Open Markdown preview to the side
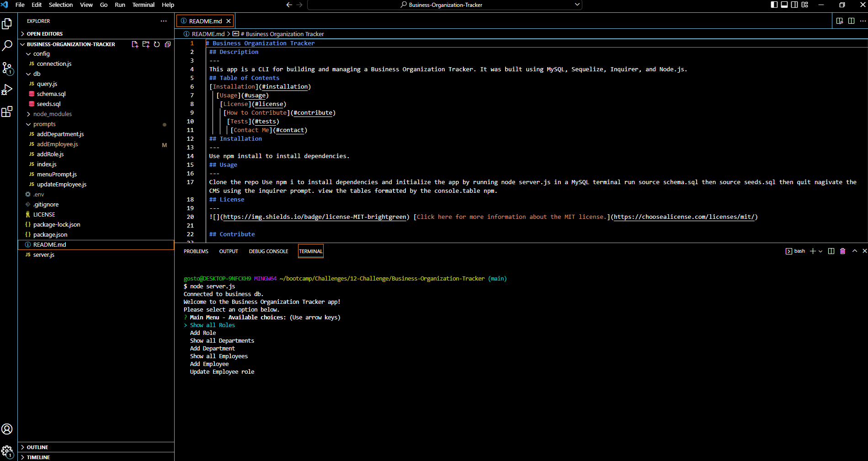The image size is (868, 461). pyautogui.click(x=839, y=21)
